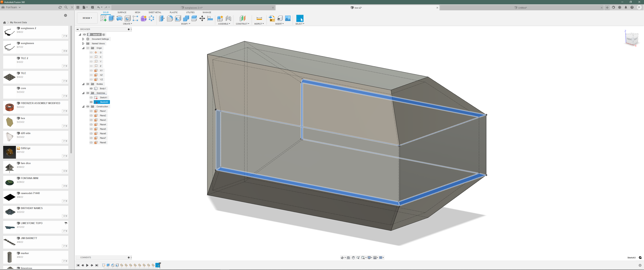Hide Body1 using its visibility eye
Viewport: 644px width, 270px height.
click(91, 88)
